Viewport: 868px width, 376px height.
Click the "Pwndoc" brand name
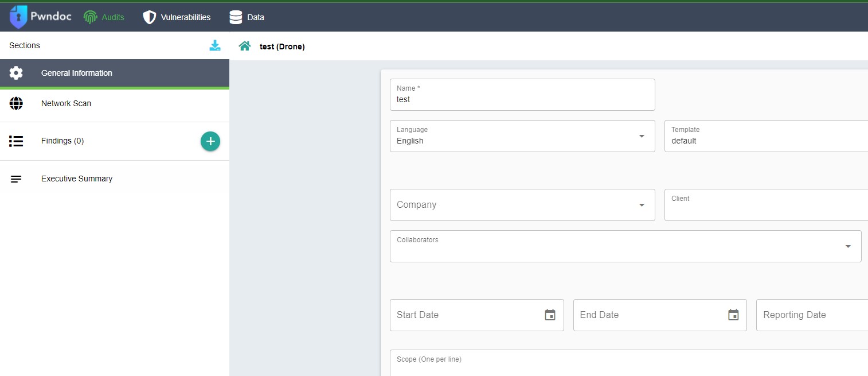tap(51, 16)
